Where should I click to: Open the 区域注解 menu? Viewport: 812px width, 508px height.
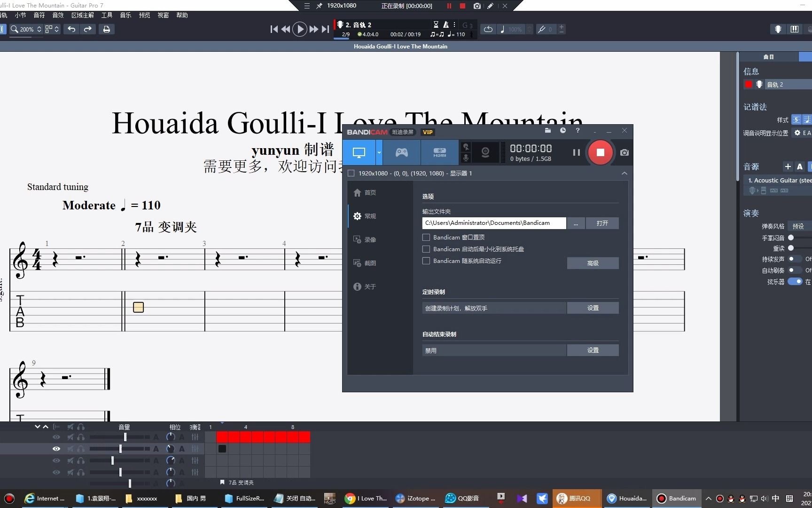click(x=83, y=15)
